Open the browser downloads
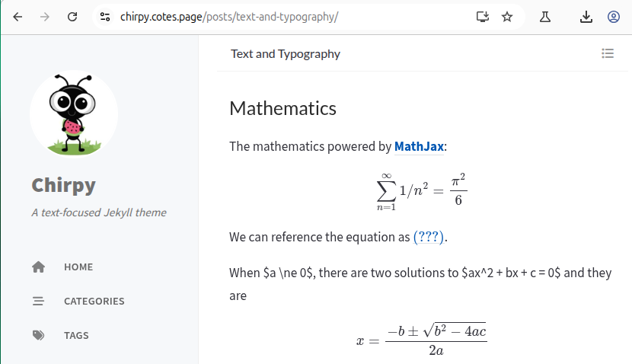632x364 pixels. point(586,17)
